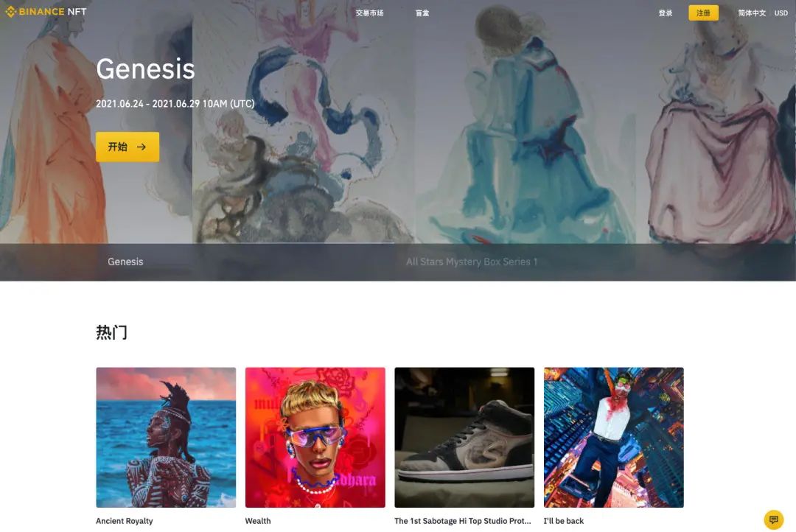Click the yellow 注册 register button
796x532 pixels.
click(703, 13)
